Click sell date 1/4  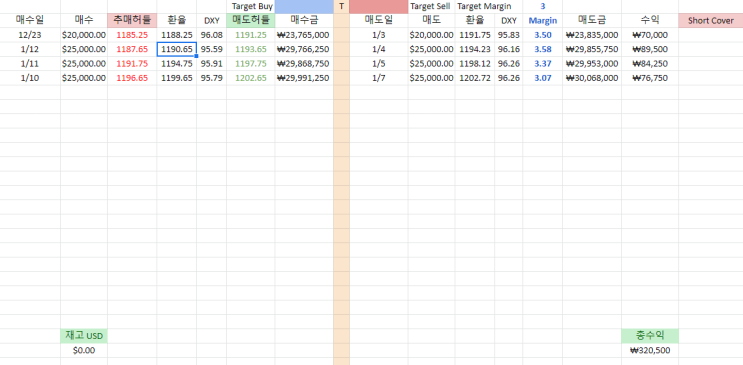tap(379, 49)
